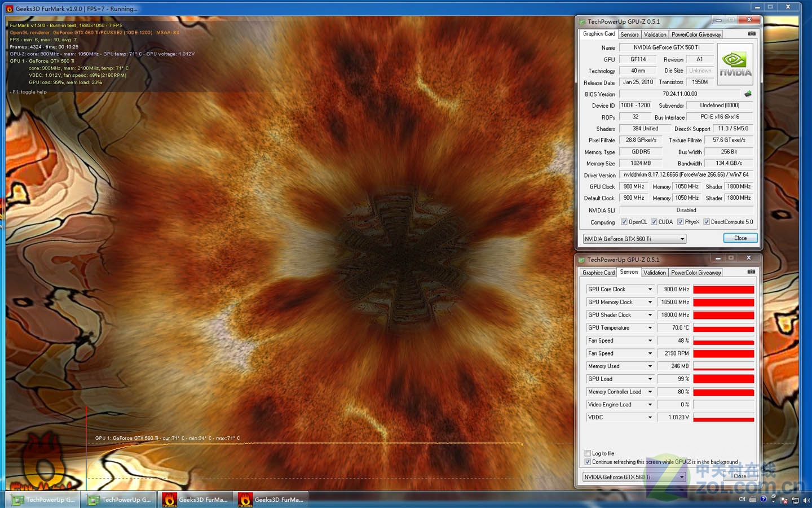Screen dimensions: 812x508
Task: Open the Fan Speed dropdown showing 48 %
Action: click(x=650, y=340)
